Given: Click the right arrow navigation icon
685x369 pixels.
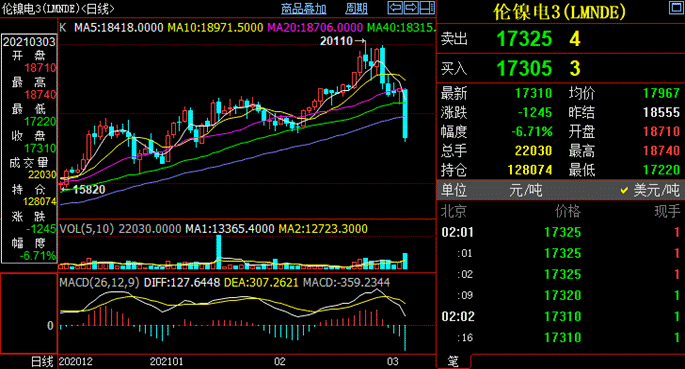Looking at the screenshot, I should pyautogui.click(x=411, y=7).
